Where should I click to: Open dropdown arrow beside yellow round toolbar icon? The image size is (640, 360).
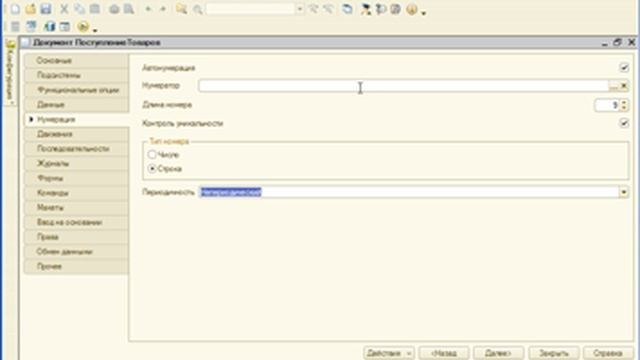pos(424,13)
